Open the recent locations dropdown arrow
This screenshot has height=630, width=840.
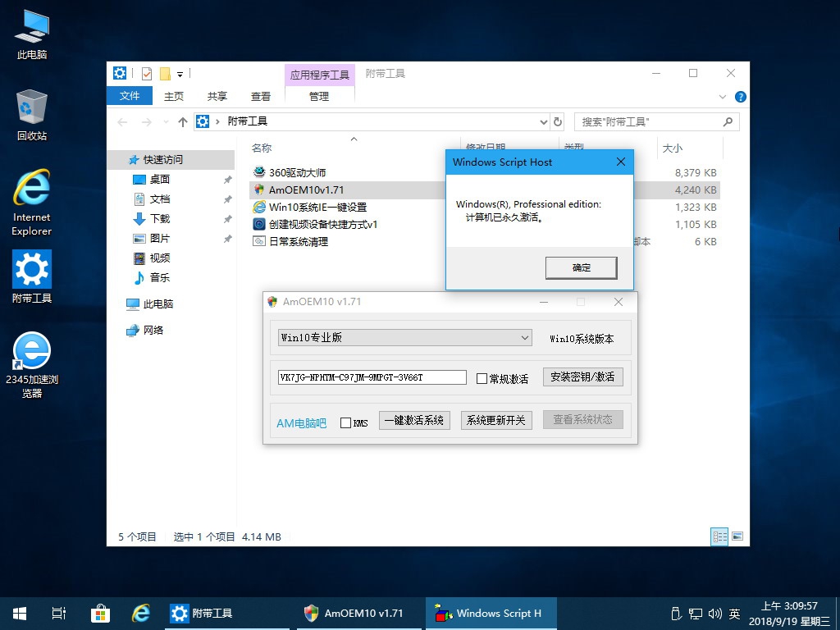click(166, 122)
